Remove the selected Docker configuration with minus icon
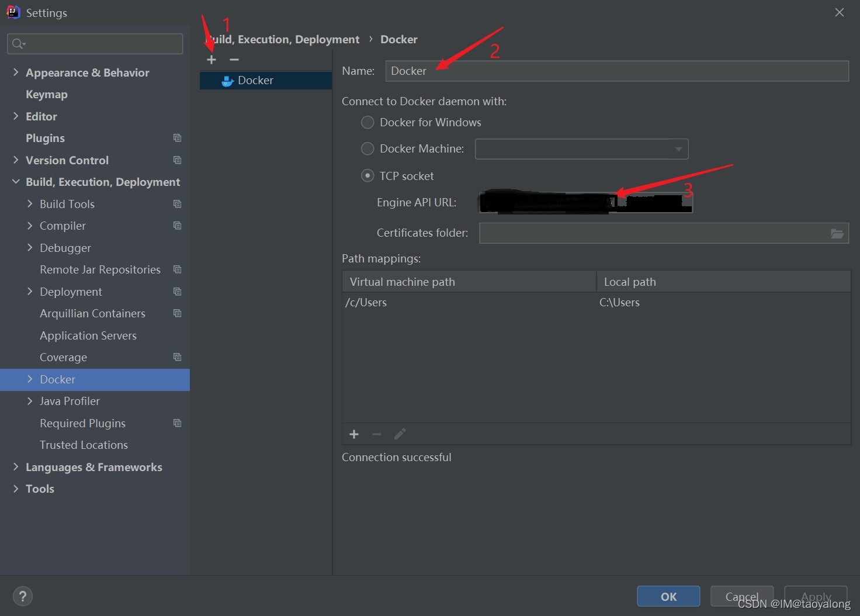This screenshot has width=860, height=616. click(x=234, y=60)
